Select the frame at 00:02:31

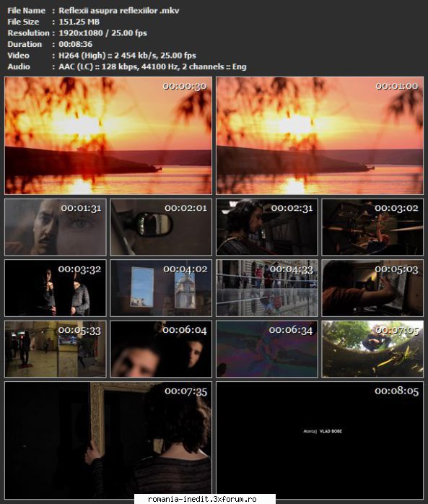[267, 227]
